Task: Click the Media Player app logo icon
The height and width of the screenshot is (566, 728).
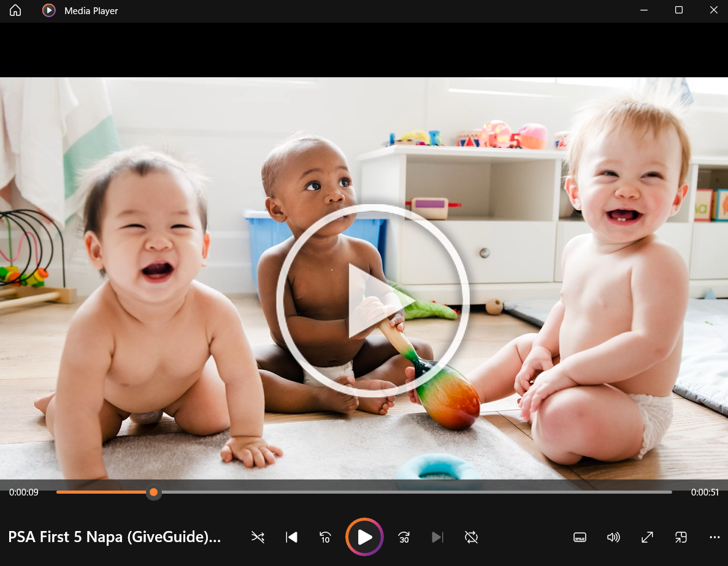Action: [48, 10]
